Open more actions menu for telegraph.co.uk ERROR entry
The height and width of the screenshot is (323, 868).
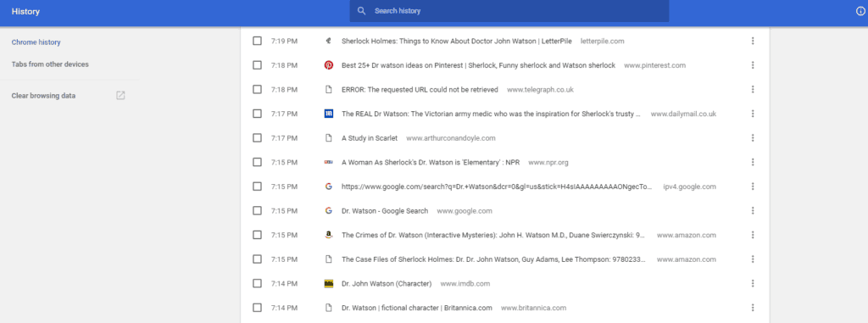(x=753, y=89)
